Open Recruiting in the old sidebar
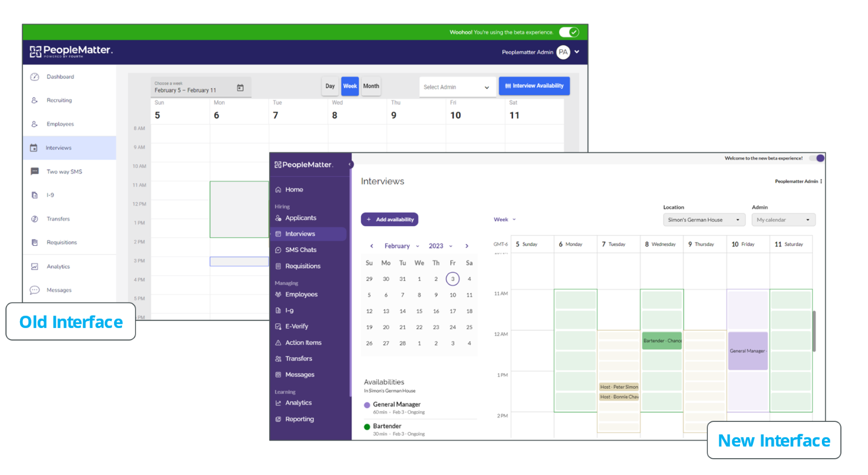868x475 pixels. pos(59,100)
